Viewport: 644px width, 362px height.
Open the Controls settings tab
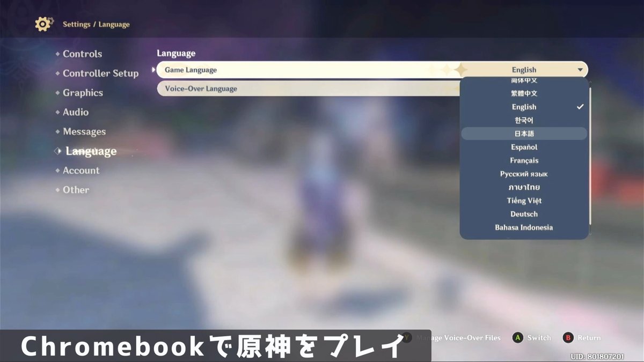(82, 54)
